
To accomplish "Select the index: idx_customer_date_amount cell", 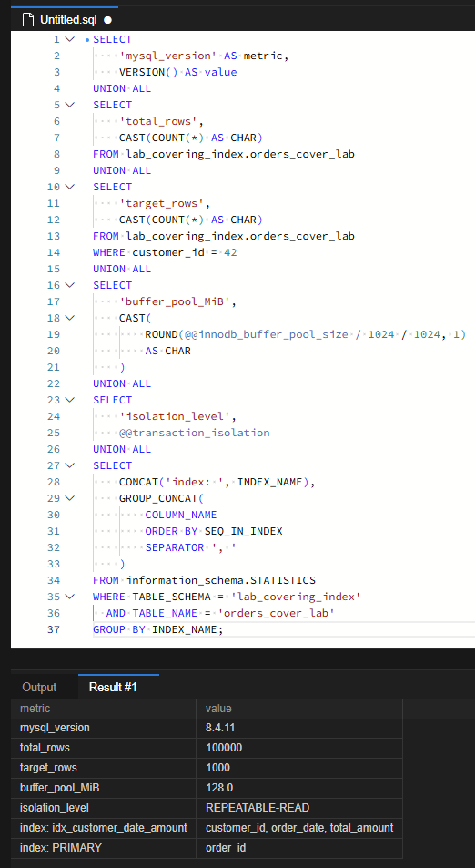I will pyautogui.click(x=104, y=828).
